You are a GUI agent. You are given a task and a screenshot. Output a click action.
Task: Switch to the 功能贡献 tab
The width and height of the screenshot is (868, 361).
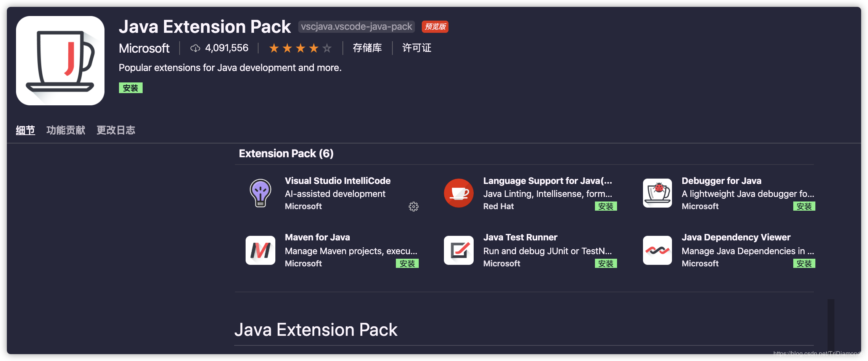point(66,130)
